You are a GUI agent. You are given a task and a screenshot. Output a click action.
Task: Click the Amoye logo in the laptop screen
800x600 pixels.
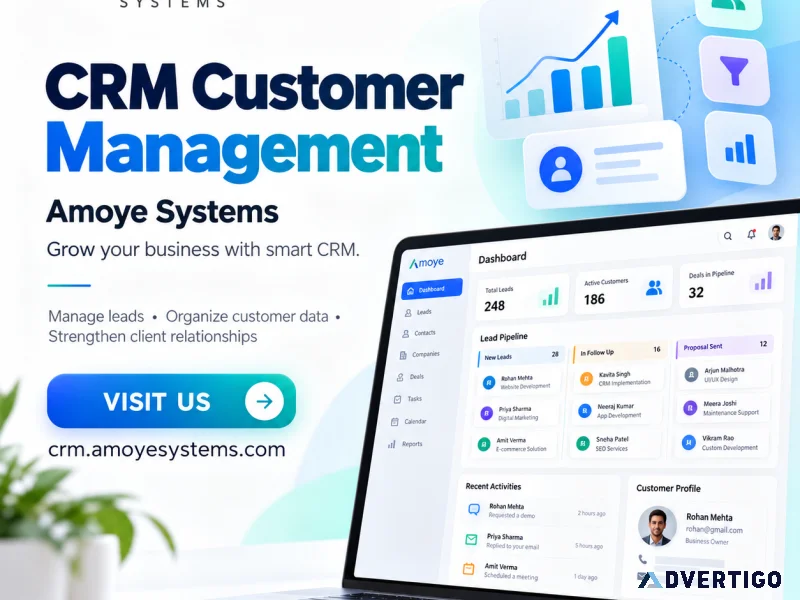(x=427, y=262)
